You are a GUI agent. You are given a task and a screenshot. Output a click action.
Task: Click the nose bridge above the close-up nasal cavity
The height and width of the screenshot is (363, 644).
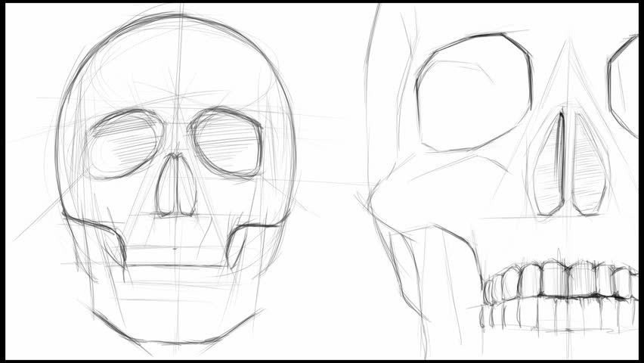(x=565, y=83)
